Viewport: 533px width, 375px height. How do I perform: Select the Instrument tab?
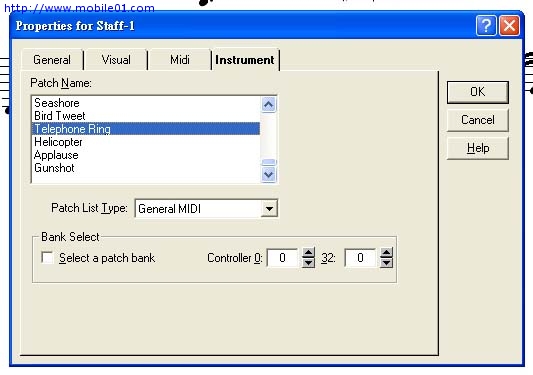pyautogui.click(x=245, y=60)
